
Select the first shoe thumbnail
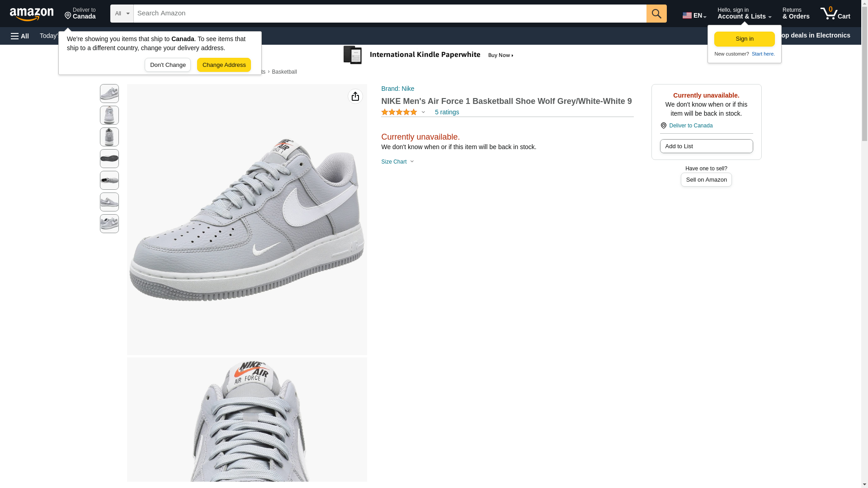click(x=109, y=94)
